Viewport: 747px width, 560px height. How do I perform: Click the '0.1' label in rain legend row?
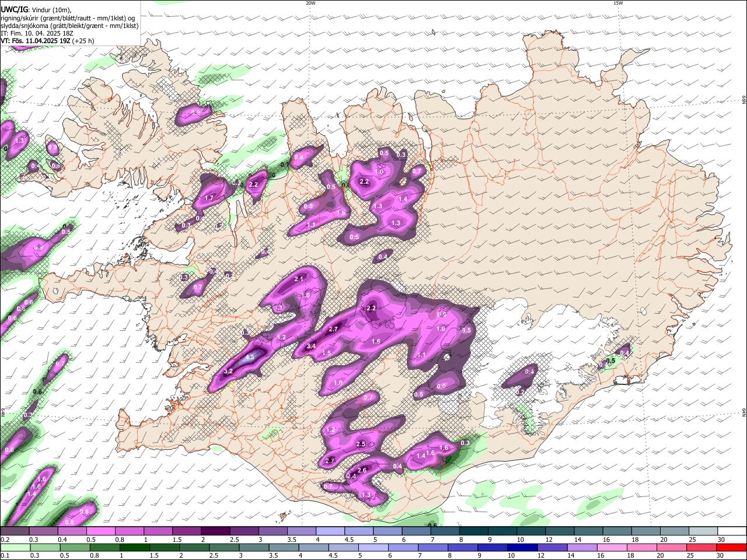pyautogui.click(x=5, y=555)
